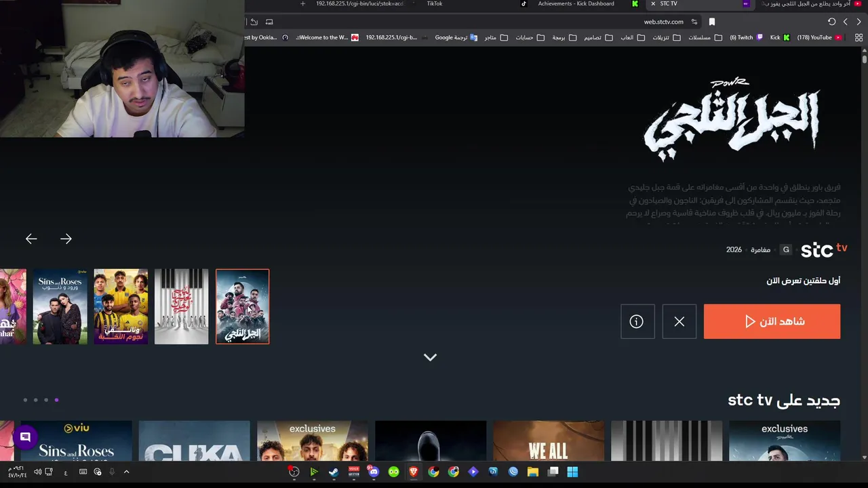Image resolution: width=868 pixels, height=488 pixels.
Task: Open the show info circle icon
Action: [637, 321]
